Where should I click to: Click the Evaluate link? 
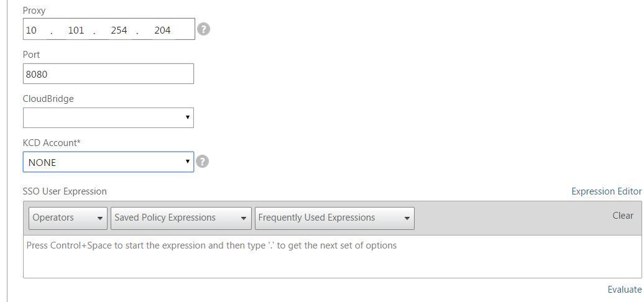pos(624,290)
